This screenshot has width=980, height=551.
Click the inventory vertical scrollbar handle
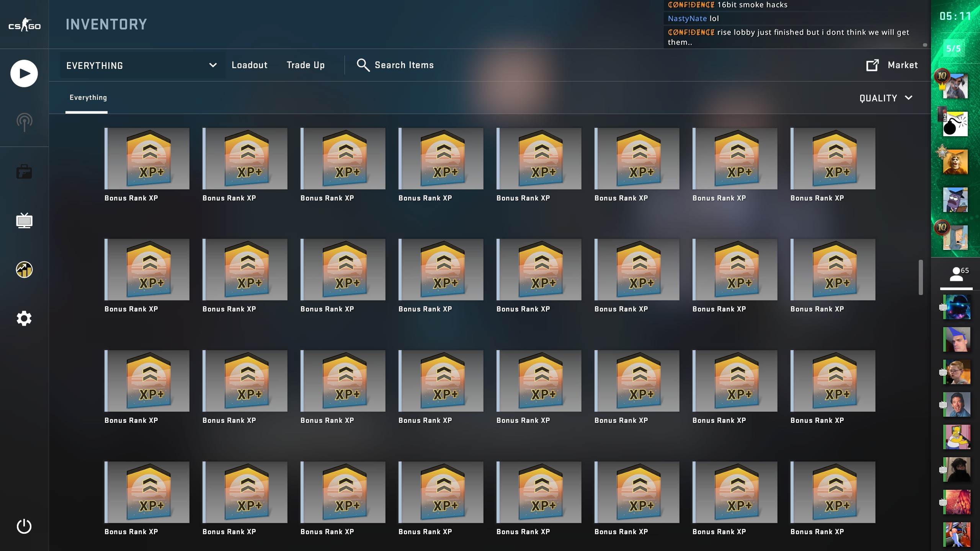(x=921, y=277)
